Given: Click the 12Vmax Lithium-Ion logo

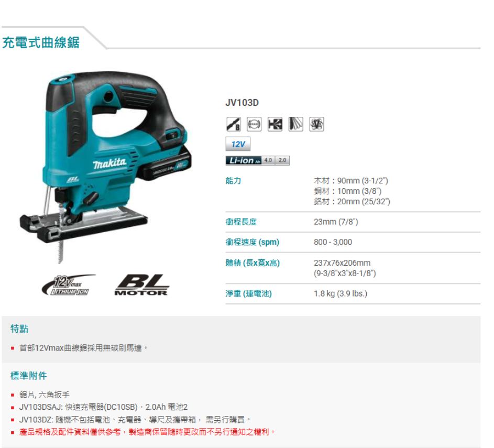Looking at the screenshot, I should [x=69, y=285].
